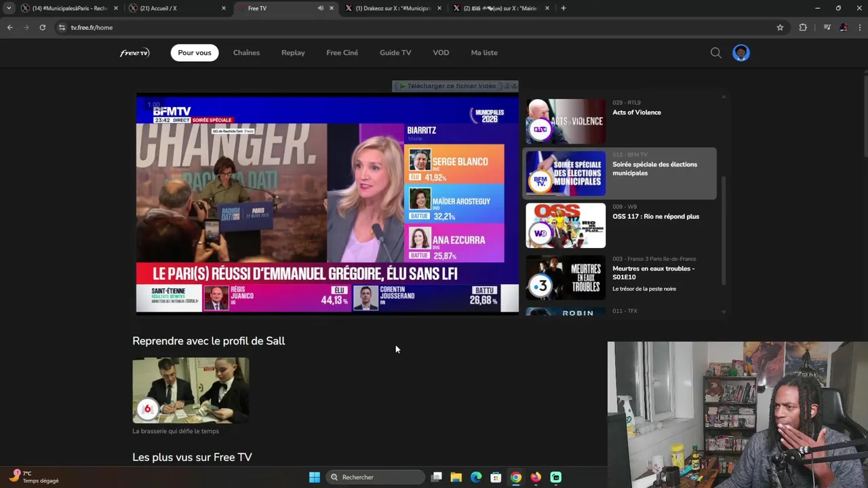Viewport: 868px width, 488px height.
Task: Open a new browser tab
Action: click(x=563, y=8)
